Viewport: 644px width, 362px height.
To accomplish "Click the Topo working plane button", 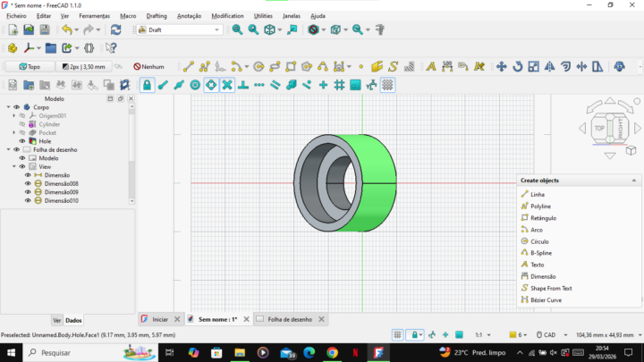I will (29, 66).
